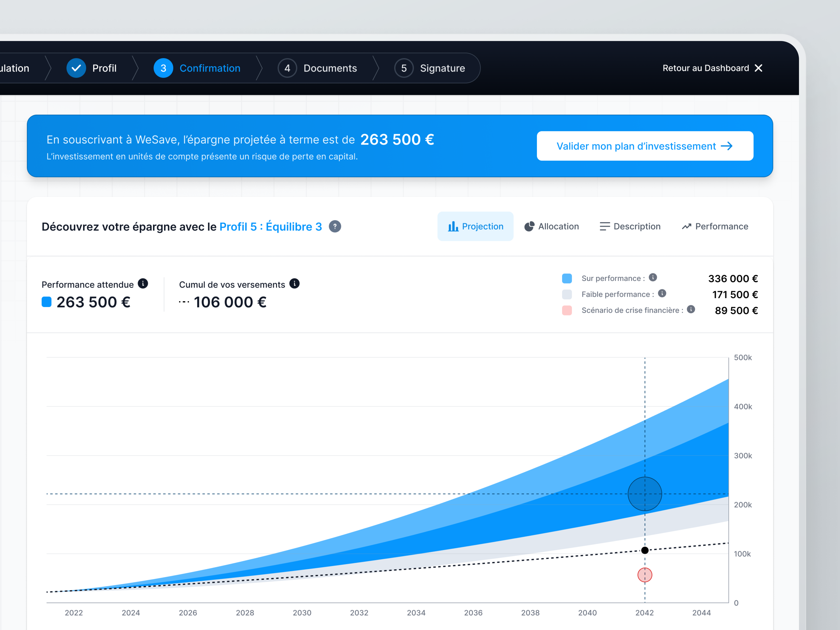Click the large blue marker on the chart
840x630 pixels.
pyautogui.click(x=644, y=494)
